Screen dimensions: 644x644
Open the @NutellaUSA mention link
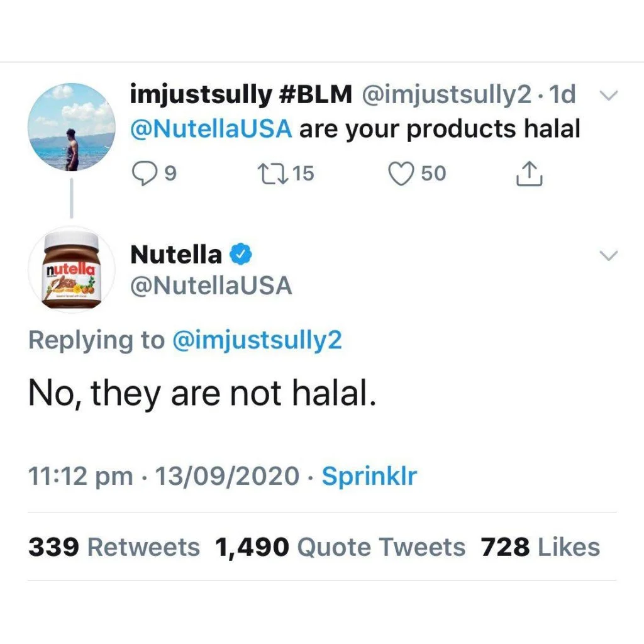(x=211, y=129)
